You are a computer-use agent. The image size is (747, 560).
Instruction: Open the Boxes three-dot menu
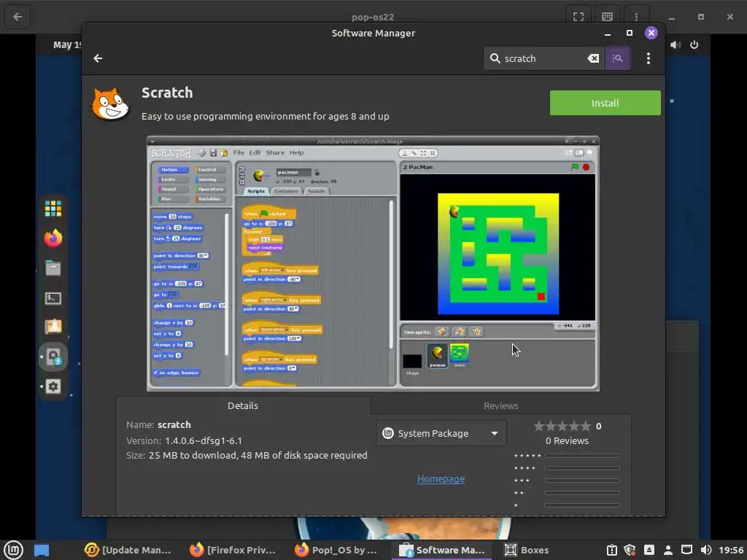(636, 17)
